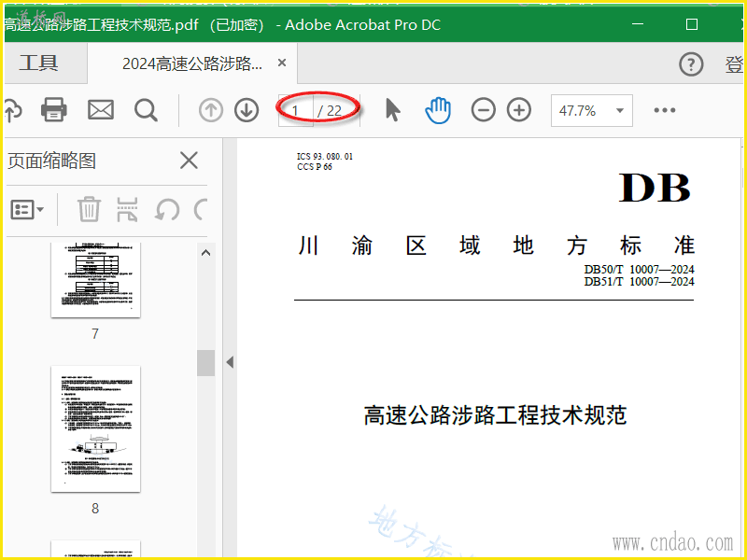Click the ICS 93.080.01 text
The image size is (747, 560).
pos(325,156)
